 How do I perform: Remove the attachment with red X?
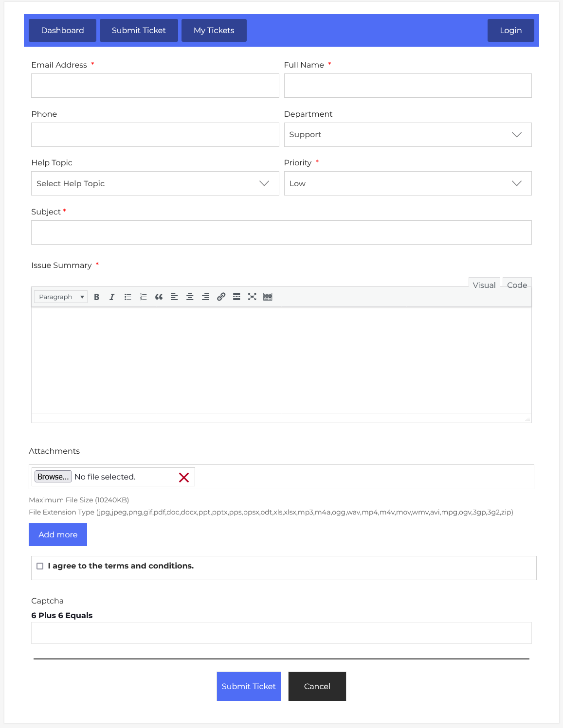pyautogui.click(x=184, y=477)
